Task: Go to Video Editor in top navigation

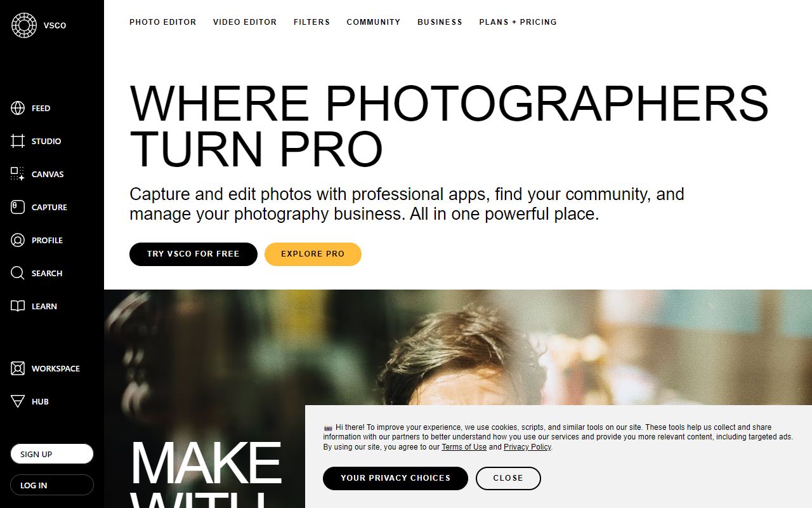Action: coord(245,22)
